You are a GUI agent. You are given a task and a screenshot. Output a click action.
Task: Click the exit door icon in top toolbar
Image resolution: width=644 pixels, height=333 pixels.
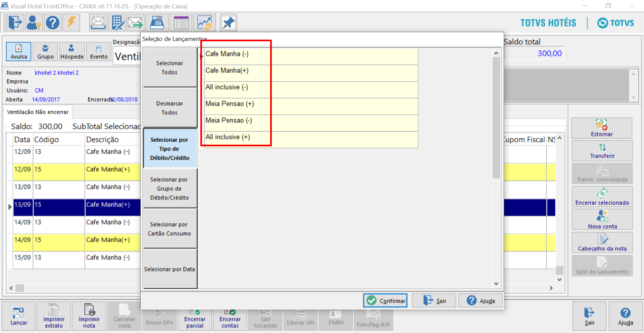pos(15,23)
